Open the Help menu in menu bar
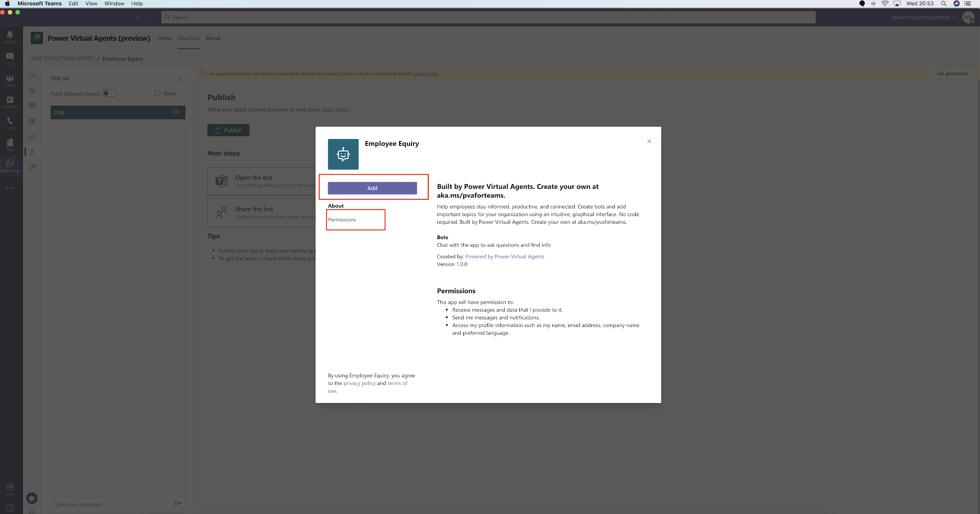This screenshot has height=514, width=980. pos(137,3)
